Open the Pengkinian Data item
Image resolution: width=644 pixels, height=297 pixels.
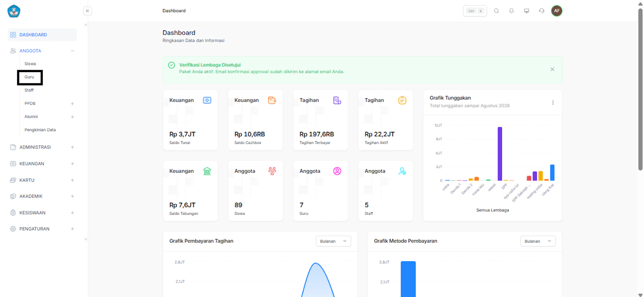pyautogui.click(x=40, y=130)
